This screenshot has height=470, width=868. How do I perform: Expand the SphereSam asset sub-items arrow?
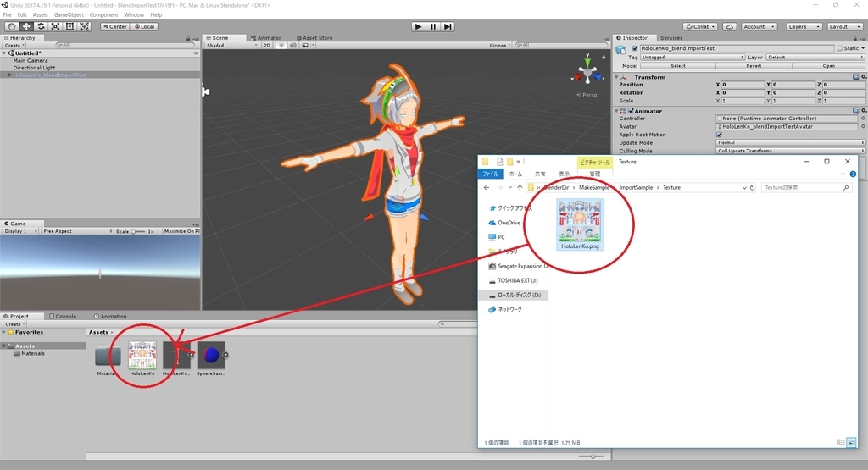(x=225, y=355)
